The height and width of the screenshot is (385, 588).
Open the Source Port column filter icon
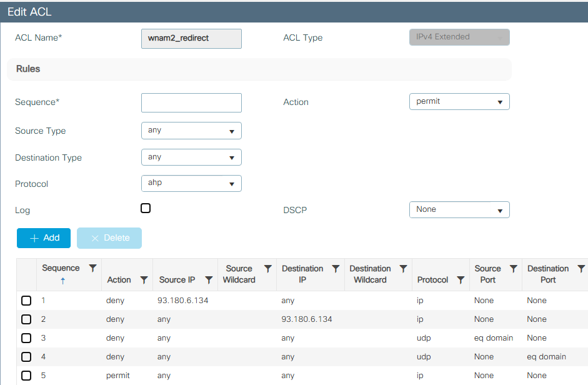click(513, 269)
